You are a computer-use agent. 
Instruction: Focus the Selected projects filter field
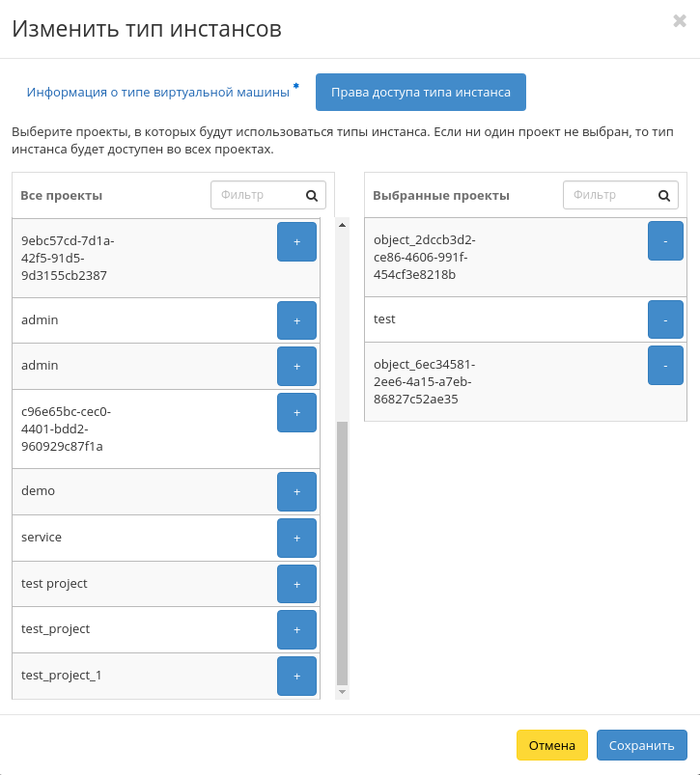pos(610,195)
